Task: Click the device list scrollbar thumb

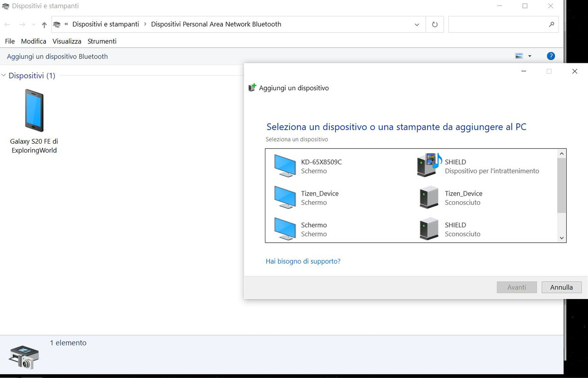Action: pos(562,185)
